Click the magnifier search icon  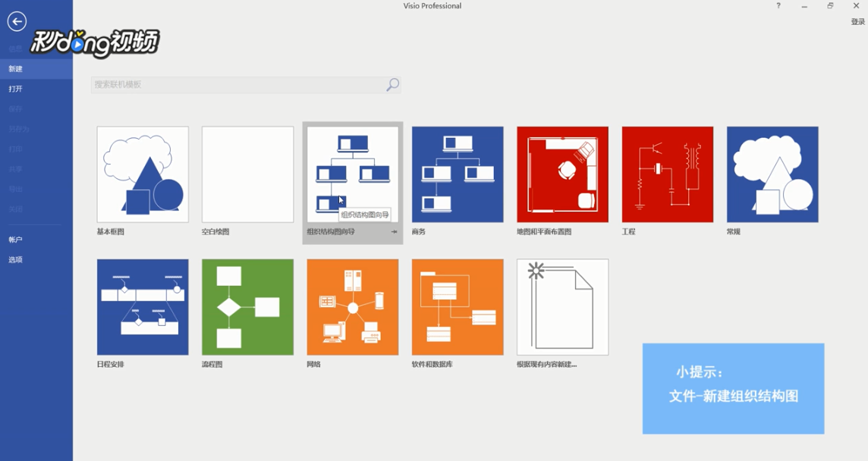tap(392, 85)
